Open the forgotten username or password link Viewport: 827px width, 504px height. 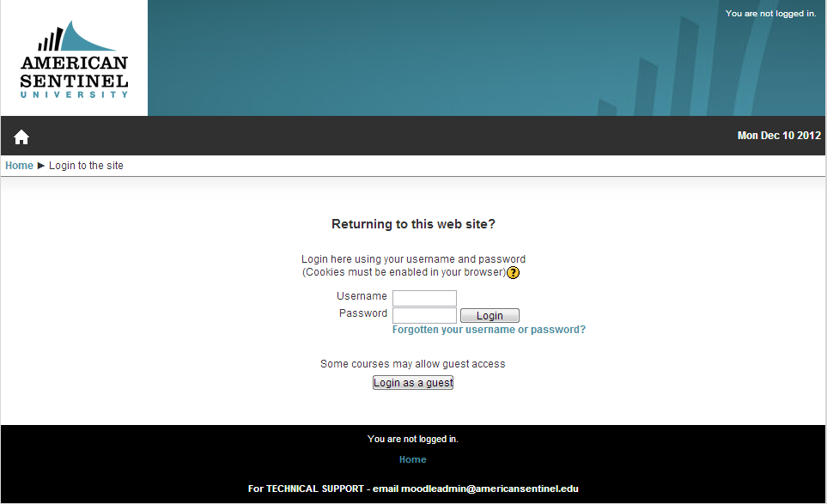click(489, 330)
